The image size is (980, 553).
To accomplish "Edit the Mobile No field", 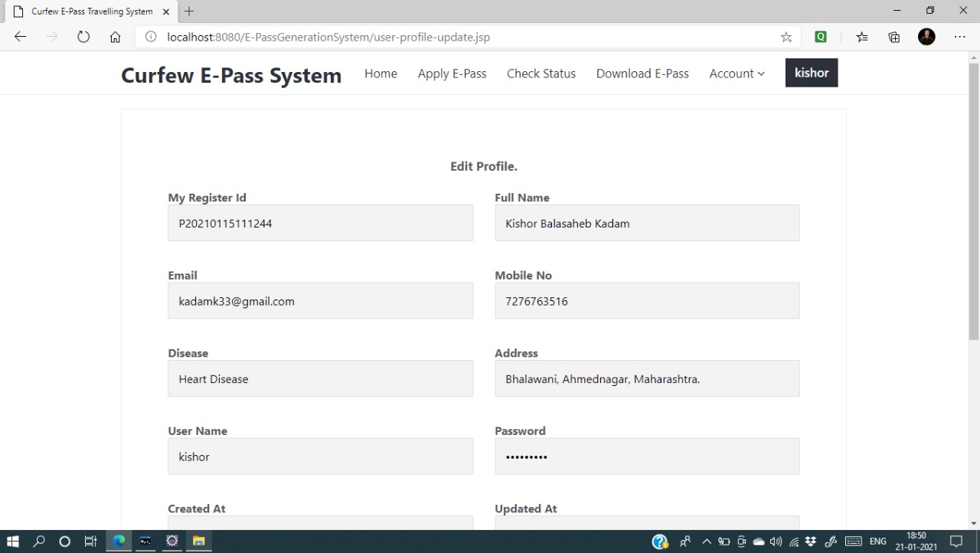I will point(647,301).
